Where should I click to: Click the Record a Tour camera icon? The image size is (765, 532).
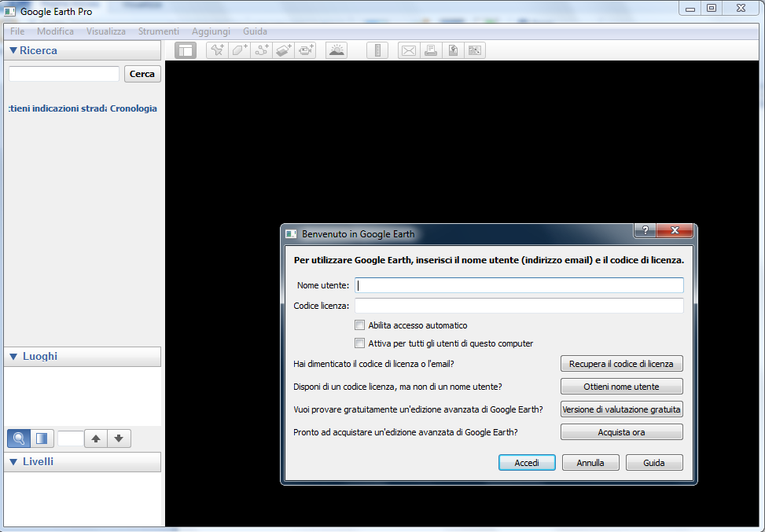(x=305, y=50)
